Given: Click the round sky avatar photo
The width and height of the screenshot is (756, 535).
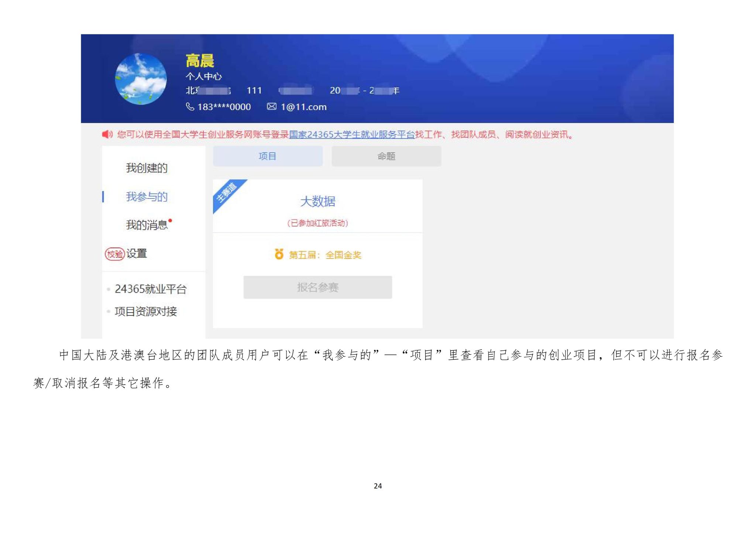Looking at the screenshot, I should (x=141, y=79).
